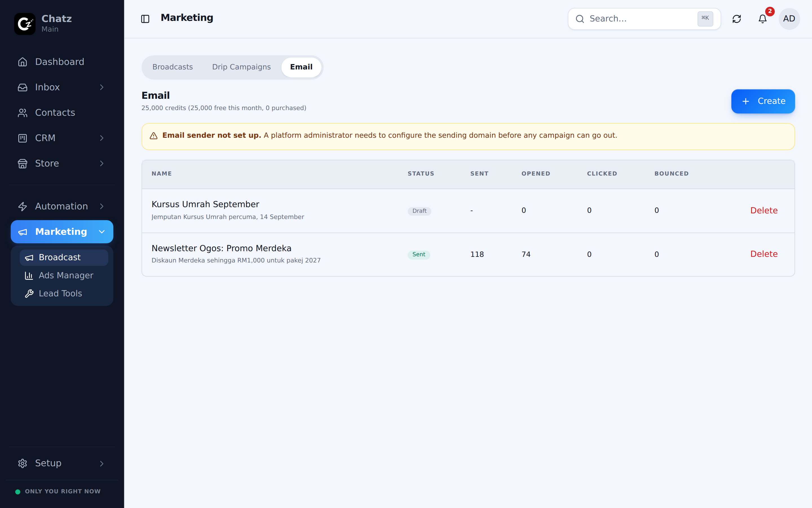Screen dimensions: 812x508
Task: Open the AD user avatar menu
Action: (789, 19)
